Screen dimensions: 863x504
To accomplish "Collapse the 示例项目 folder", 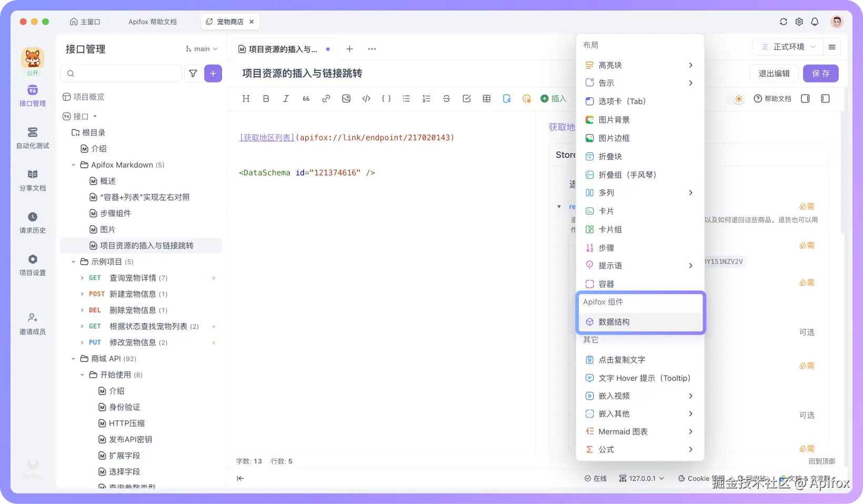I will pos(74,261).
